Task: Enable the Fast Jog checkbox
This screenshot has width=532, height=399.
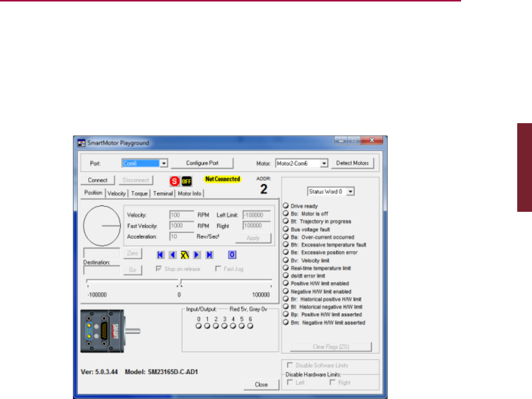Action: pos(218,269)
